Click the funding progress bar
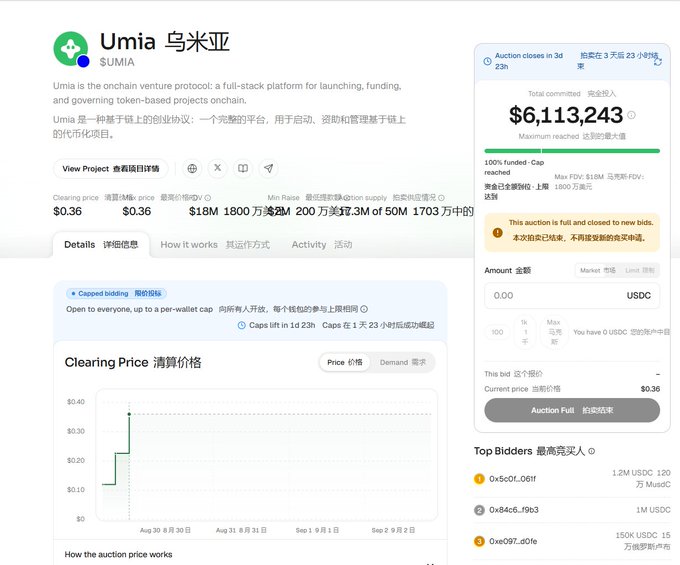 pyautogui.click(x=572, y=151)
